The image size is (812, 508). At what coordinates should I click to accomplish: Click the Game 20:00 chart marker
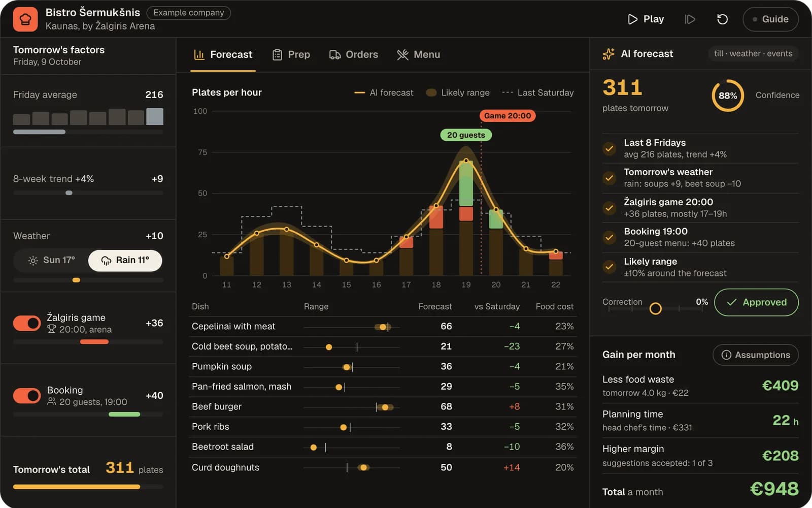(x=507, y=116)
